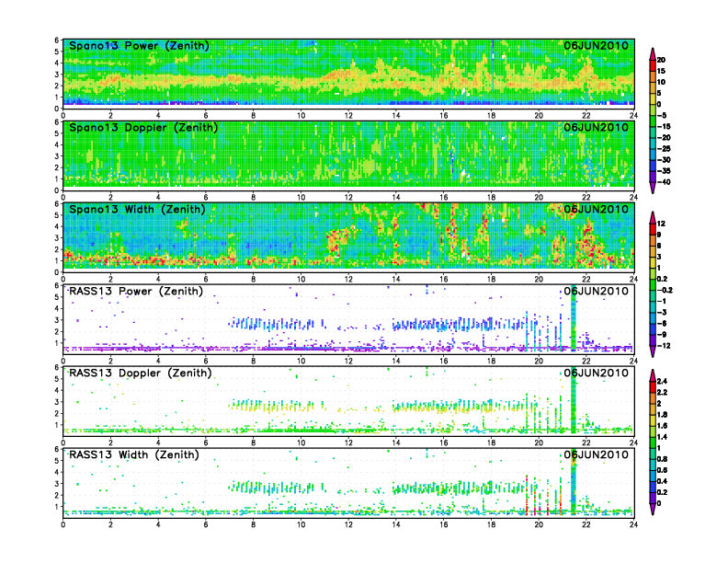The width and height of the screenshot is (728, 563).
Task: Click the "-25" label on the top colorbar
Action: tap(664, 149)
